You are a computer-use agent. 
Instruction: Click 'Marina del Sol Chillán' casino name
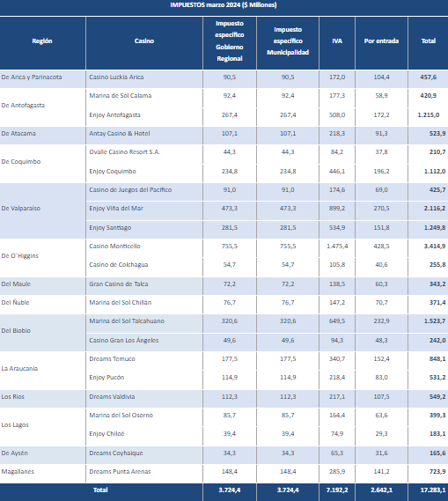tap(121, 302)
